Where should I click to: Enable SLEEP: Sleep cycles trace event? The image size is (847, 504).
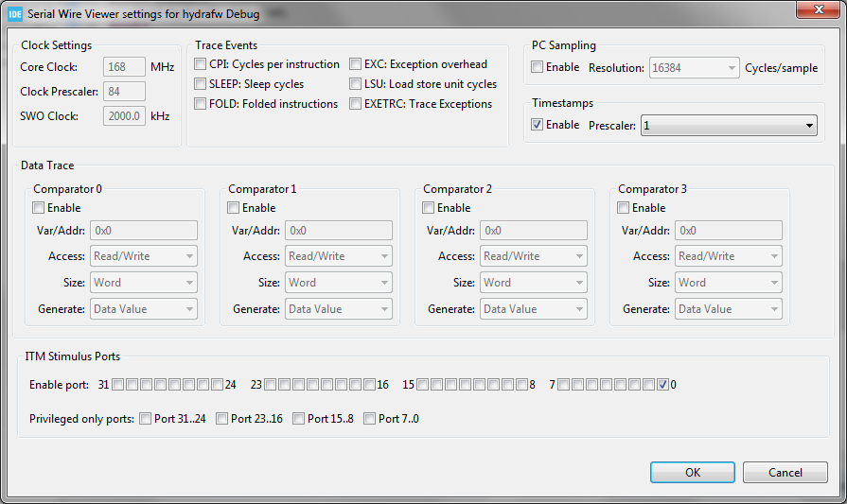click(201, 83)
